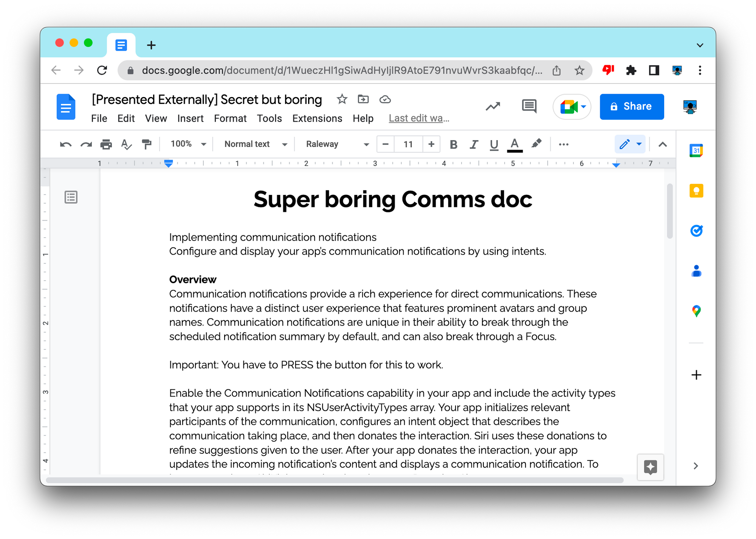Open Google Calendar side panel icon
756x539 pixels.
(696, 151)
